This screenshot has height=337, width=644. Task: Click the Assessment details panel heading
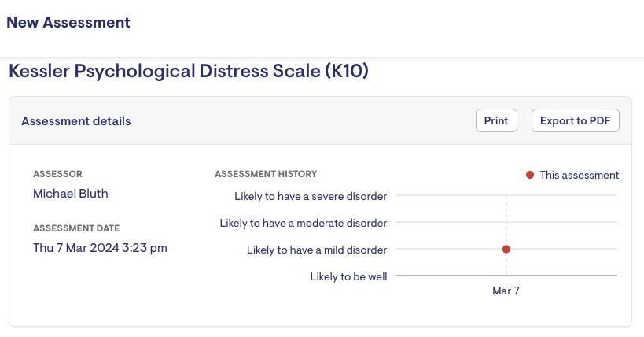(x=75, y=121)
